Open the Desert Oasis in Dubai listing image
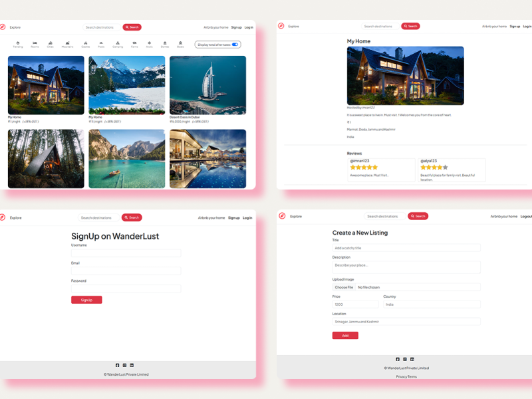 coord(207,85)
